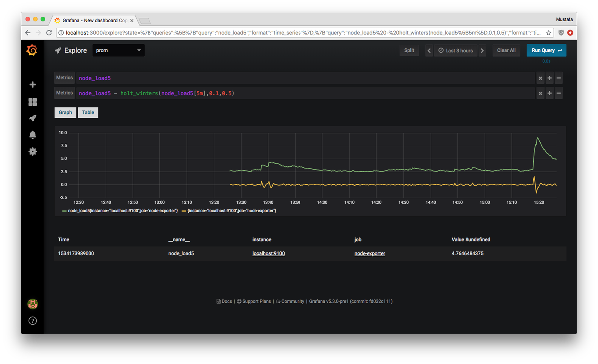Click the Run Query button
This screenshot has width=598, height=364.
click(546, 50)
